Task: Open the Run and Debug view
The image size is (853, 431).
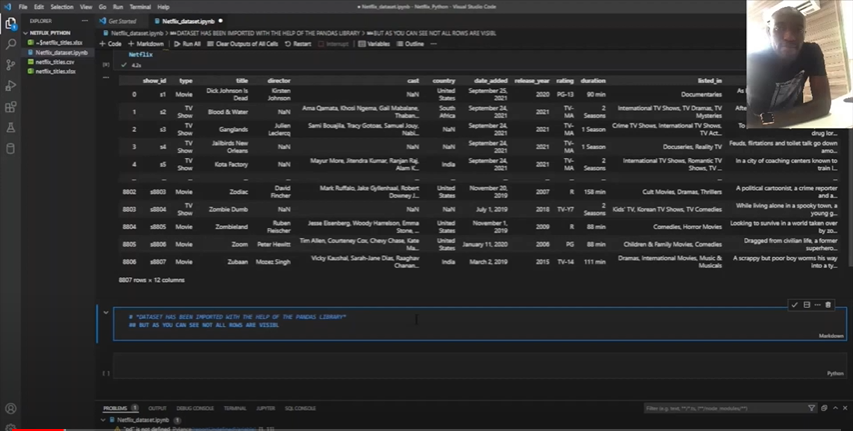Action: click(x=11, y=86)
